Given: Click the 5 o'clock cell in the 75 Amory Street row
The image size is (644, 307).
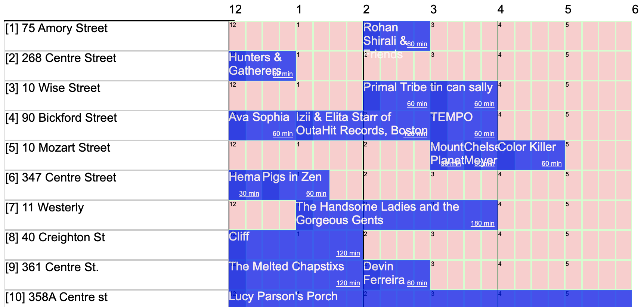Looking at the screenshot, I should 573,36.
